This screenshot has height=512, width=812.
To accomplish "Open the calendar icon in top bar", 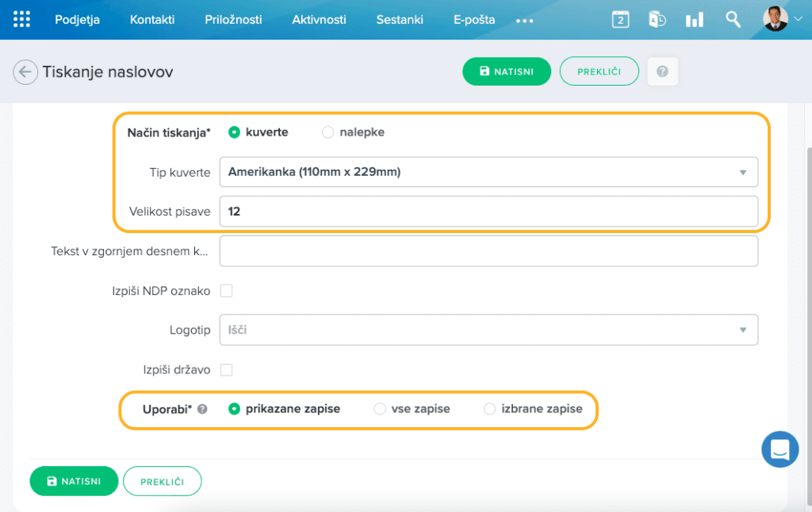I will (x=620, y=20).
